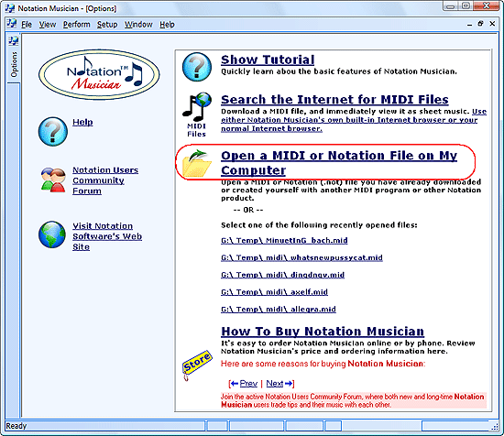Viewport: 504px width, 436px height.
Task: Open the File menu
Action: [27, 25]
